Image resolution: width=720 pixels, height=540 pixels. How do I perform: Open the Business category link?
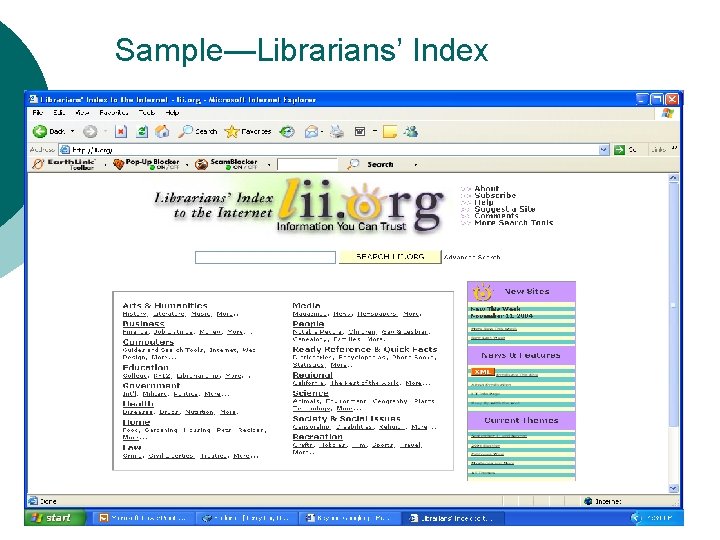143,323
